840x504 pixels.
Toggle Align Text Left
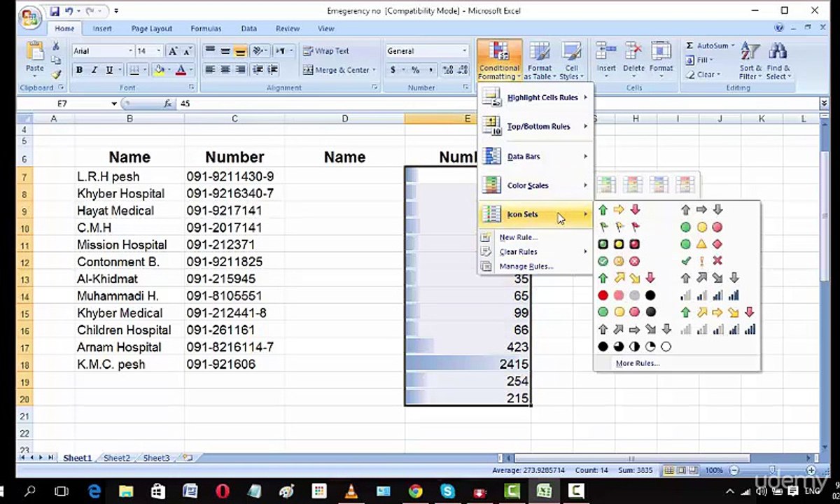(x=209, y=70)
